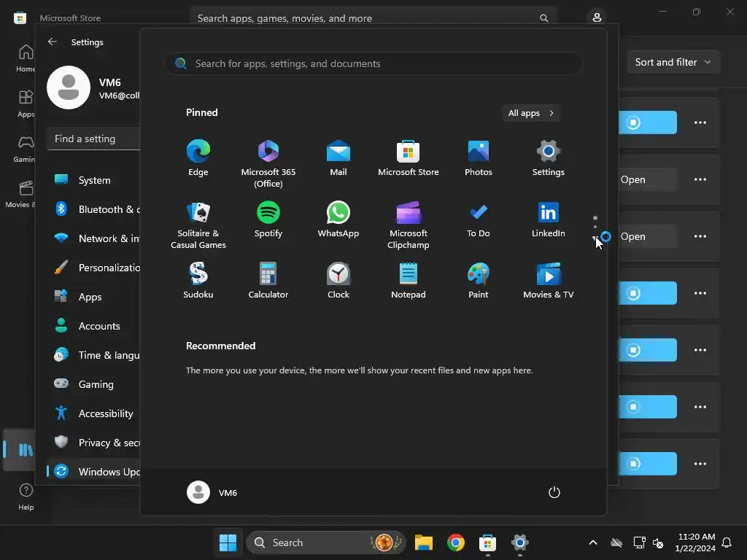
Task: Open Microsoft Store from pinned apps
Action: pyautogui.click(x=409, y=158)
